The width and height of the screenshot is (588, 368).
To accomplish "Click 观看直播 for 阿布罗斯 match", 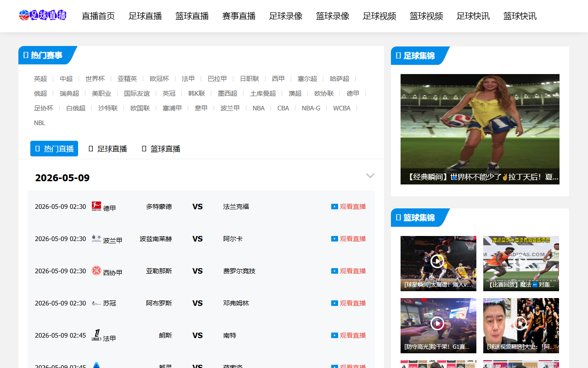I will point(349,303).
